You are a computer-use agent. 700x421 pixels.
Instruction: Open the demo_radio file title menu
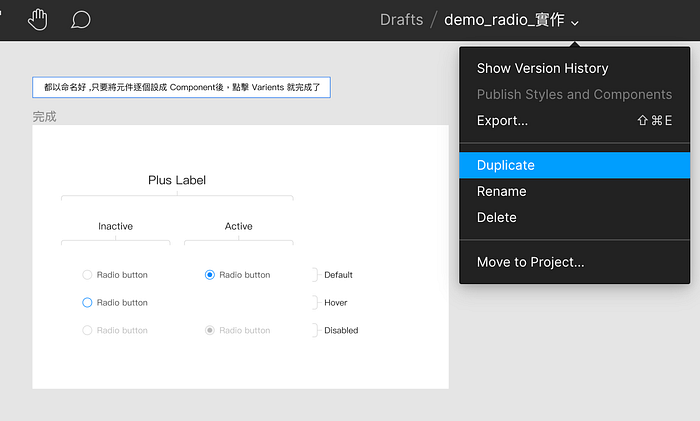[x=504, y=20]
